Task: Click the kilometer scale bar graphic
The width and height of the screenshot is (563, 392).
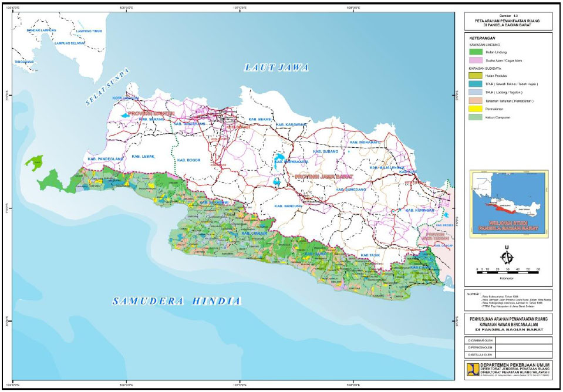Action: pos(507,272)
